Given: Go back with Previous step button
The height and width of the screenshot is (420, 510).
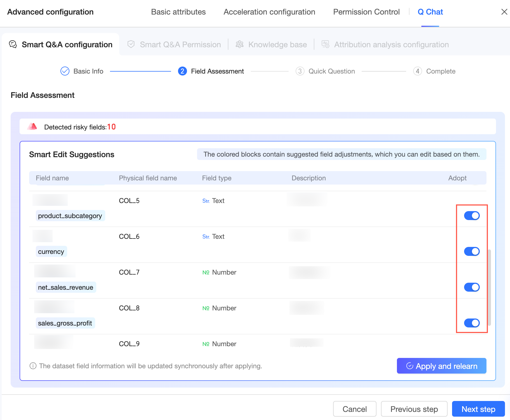Looking at the screenshot, I should click(x=414, y=409).
